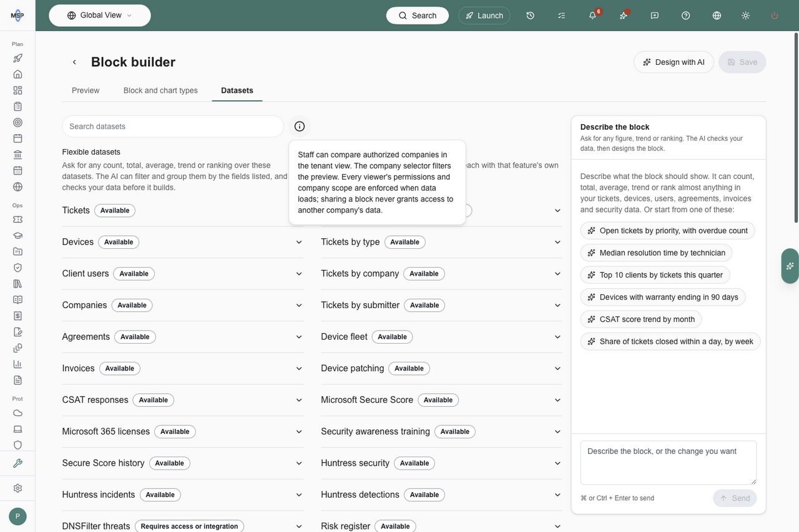Click the Search button in top bar
The height and width of the screenshot is (532, 799).
418,16
